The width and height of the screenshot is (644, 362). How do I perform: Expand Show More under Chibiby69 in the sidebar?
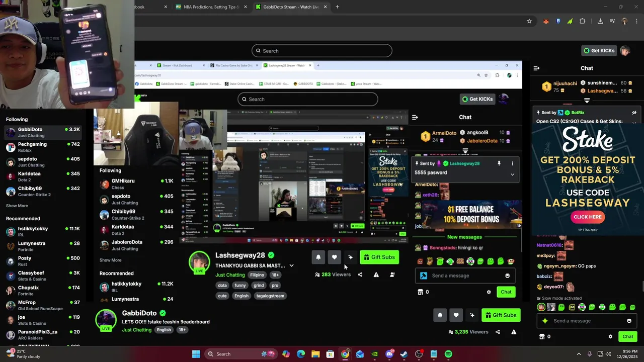click(x=17, y=206)
